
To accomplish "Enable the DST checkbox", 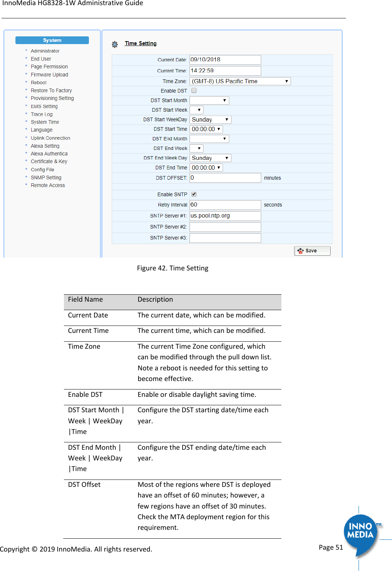I will click(194, 90).
